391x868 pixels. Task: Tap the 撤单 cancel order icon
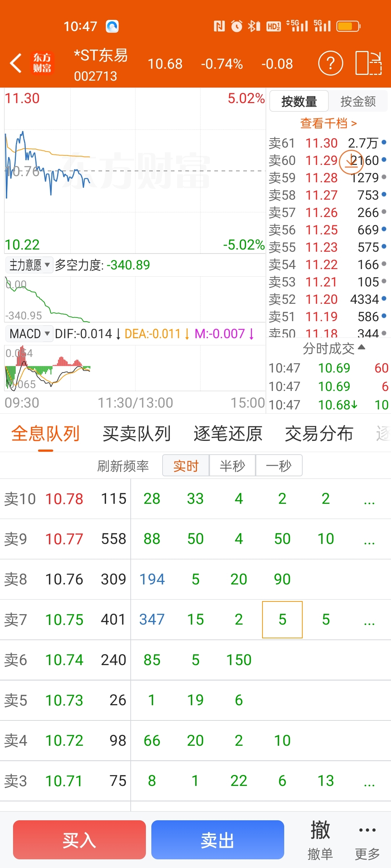coord(320,840)
